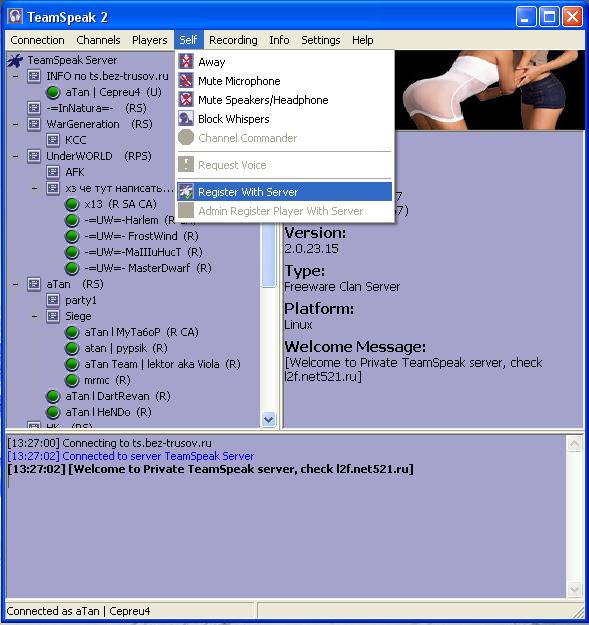Click the channel tree scrollbar down arrow
This screenshot has width=589, height=625.
269,419
